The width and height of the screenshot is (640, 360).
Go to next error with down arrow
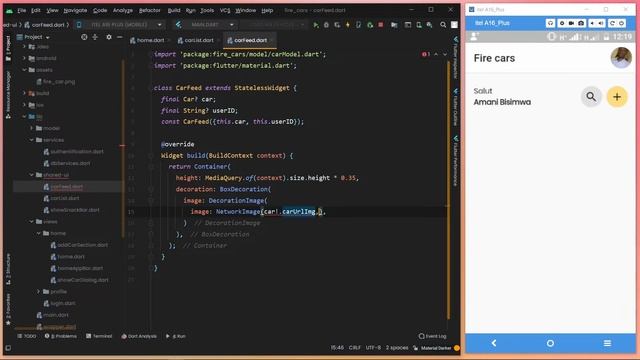[444, 54]
